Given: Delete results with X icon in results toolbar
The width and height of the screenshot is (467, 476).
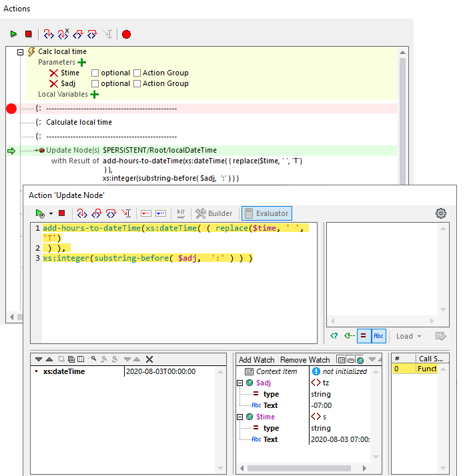Looking at the screenshot, I should click(149, 359).
